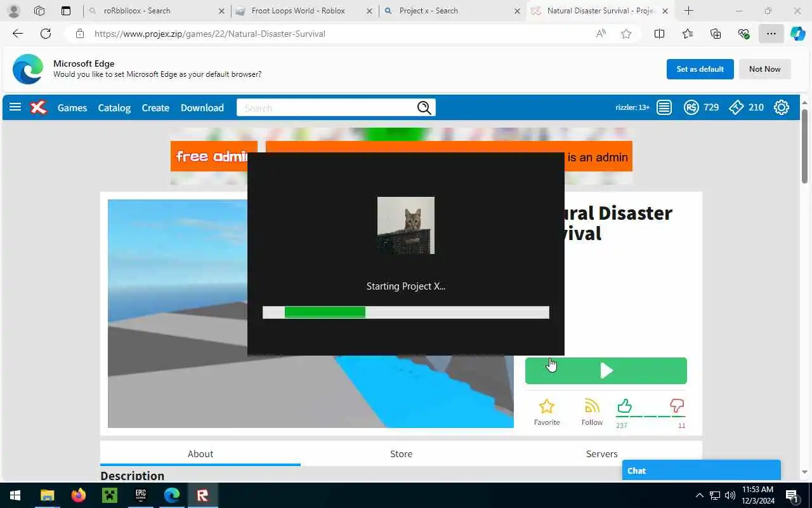The height and width of the screenshot is (508, 812).
Task: Open browser Collections
Action: [716, 34]
